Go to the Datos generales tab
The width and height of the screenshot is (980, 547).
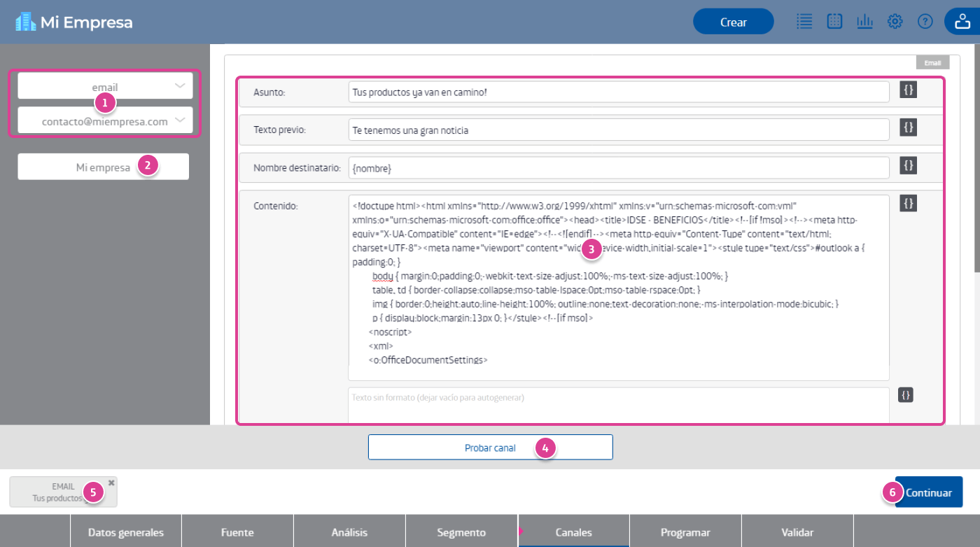tap(126, 532)
